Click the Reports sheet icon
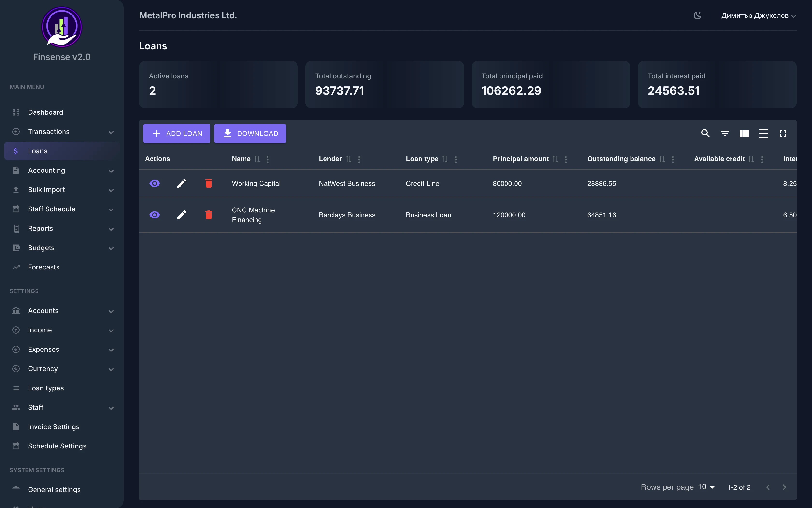The width and height of the screenshot is (812, 508). pyautogui.click(x=16, y=228)
